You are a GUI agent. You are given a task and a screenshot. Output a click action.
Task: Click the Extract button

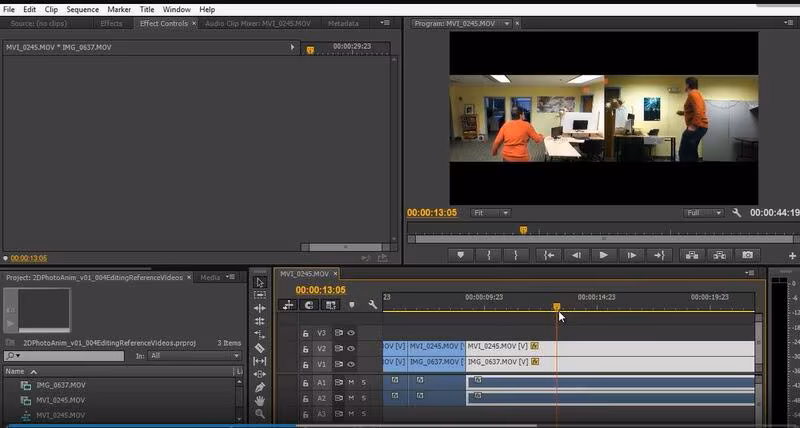719,255
